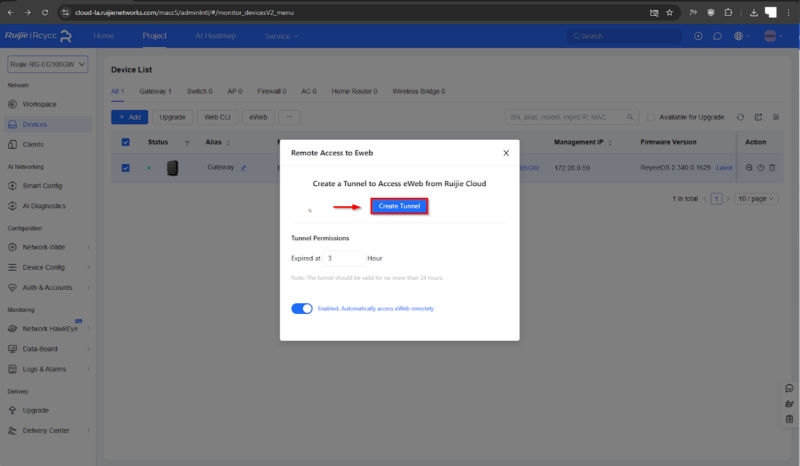Open the Upgrade item under Delivery

pos(35,410)
